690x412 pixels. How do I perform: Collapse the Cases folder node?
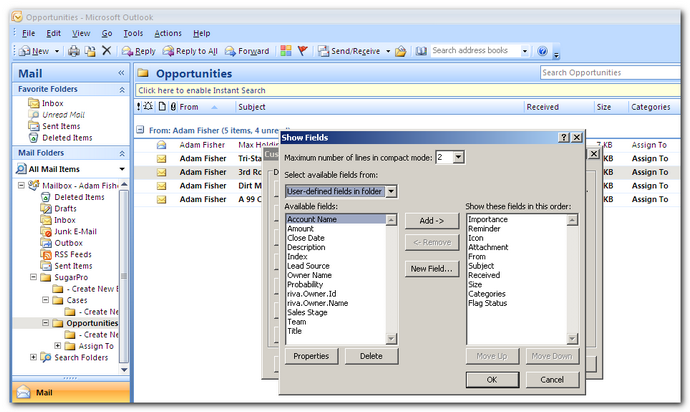coord(45,300)
